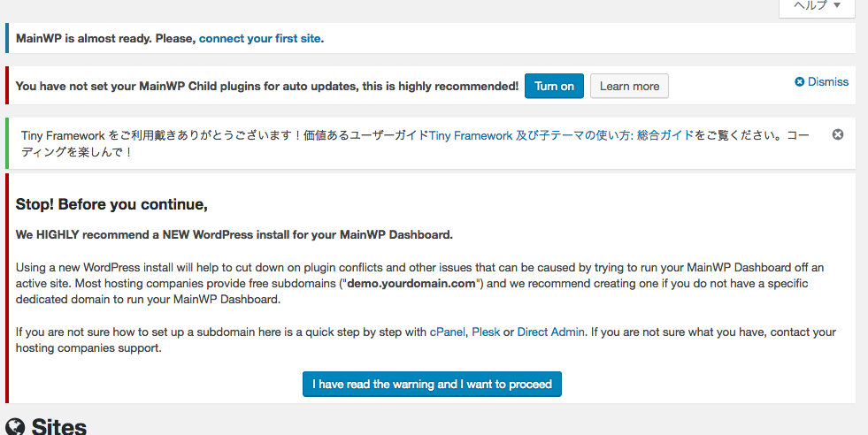868x435 pixels.
Task: Dismiss the auto updates notice via Dismiss text
Action: coord(827,82)
